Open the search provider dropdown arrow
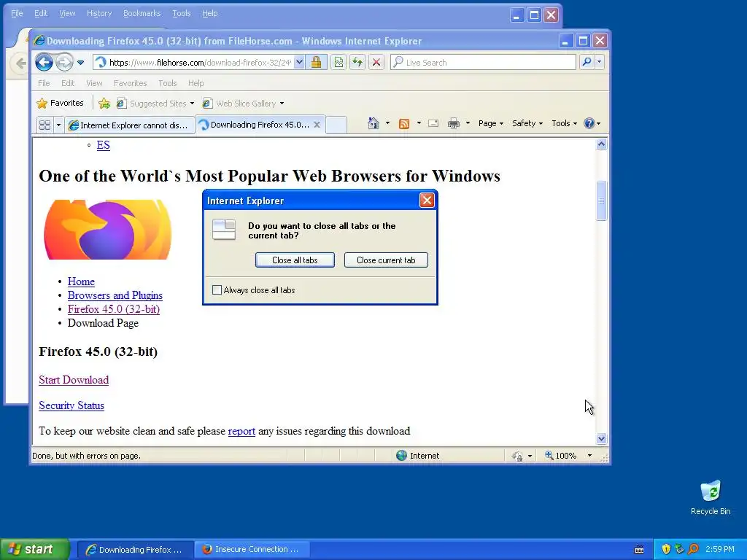 point(600,62)
